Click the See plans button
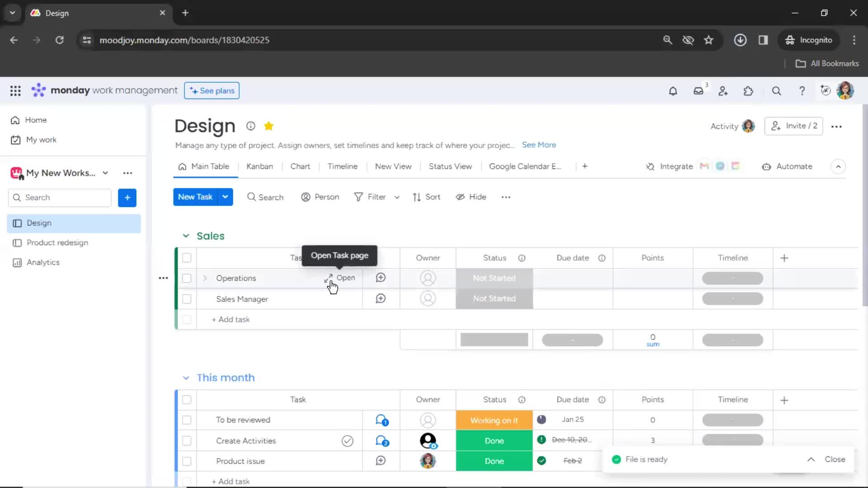 [x=212, y=91]
